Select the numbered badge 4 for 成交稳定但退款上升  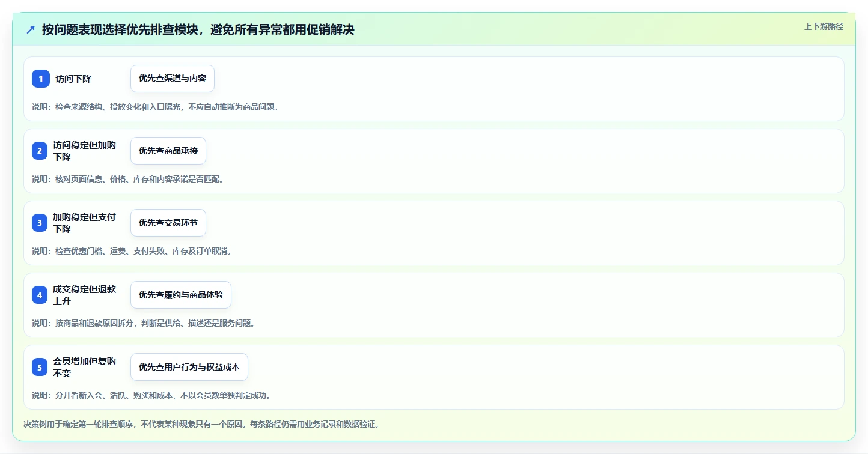click(40, 295)
